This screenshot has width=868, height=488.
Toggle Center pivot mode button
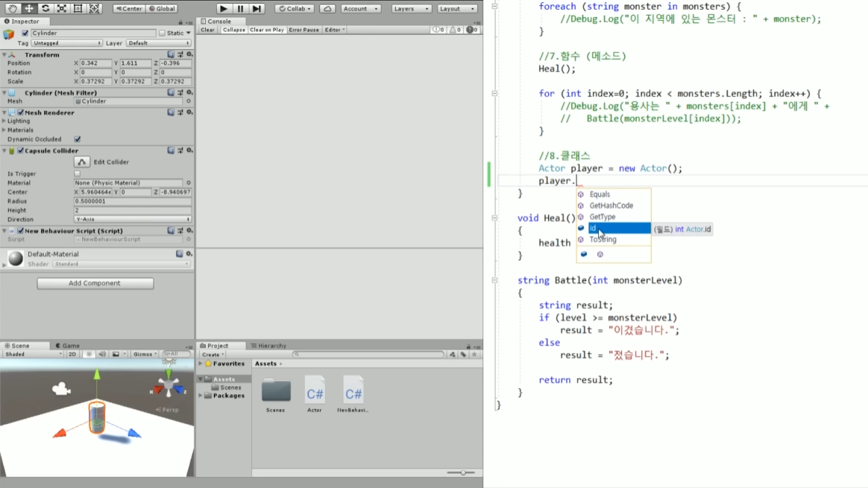130,8
